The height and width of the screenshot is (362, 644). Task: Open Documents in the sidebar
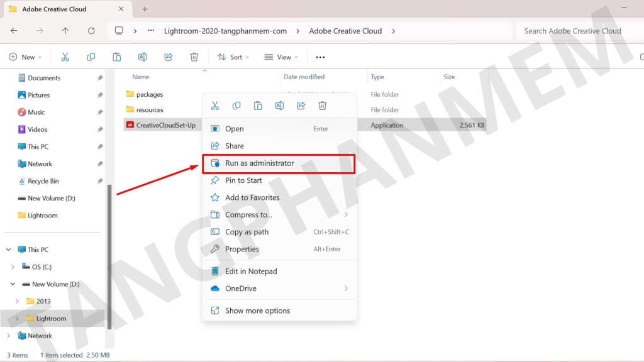click(x=44, y=78)
